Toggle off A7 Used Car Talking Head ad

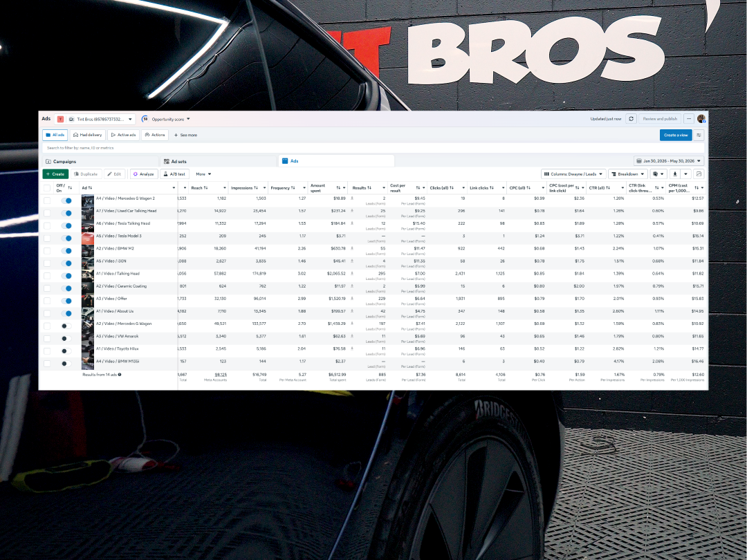pyautogui.click(x=66, y=213)
